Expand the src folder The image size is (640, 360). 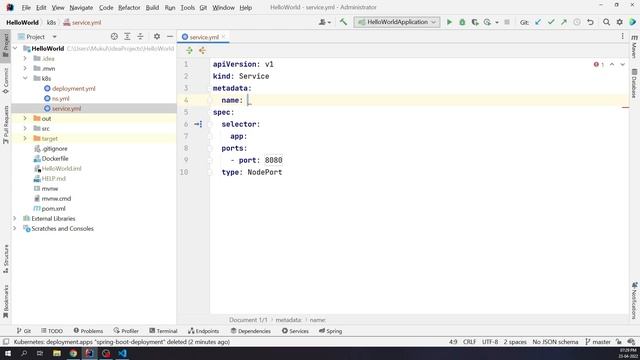coord(25,128)
